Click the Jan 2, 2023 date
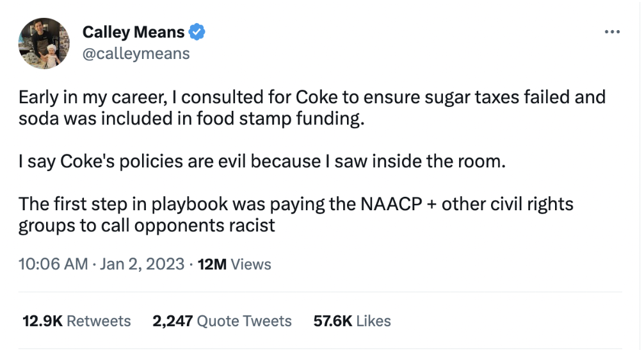644x350 pixels. click(141, 264)
